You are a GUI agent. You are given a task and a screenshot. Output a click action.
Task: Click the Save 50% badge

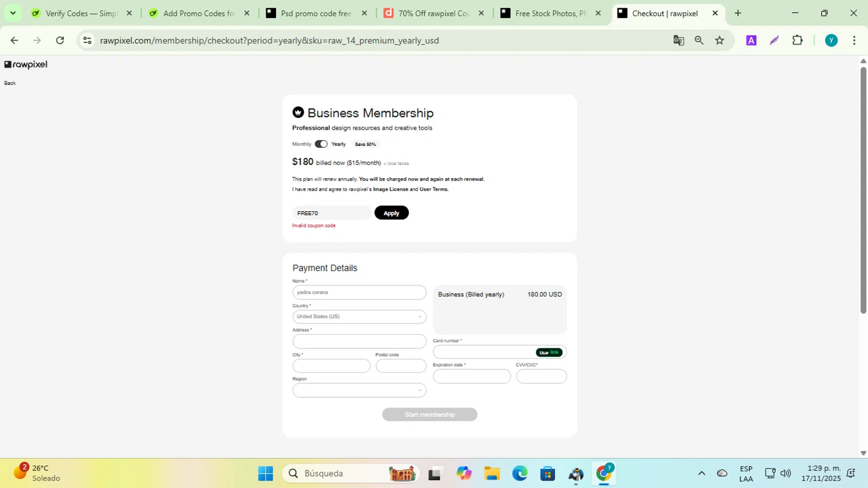(365, 144)
